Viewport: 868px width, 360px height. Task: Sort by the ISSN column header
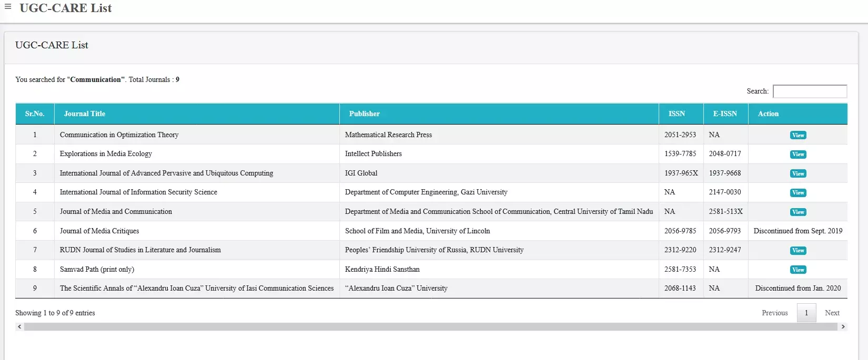[x=677, y=114]
